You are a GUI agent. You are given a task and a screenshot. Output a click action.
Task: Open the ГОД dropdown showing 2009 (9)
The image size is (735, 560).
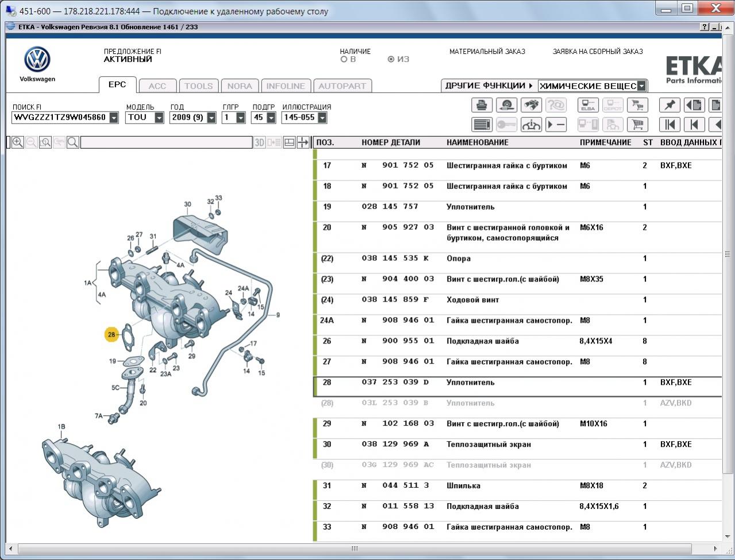pyautogui.click(x=211, y=118)
